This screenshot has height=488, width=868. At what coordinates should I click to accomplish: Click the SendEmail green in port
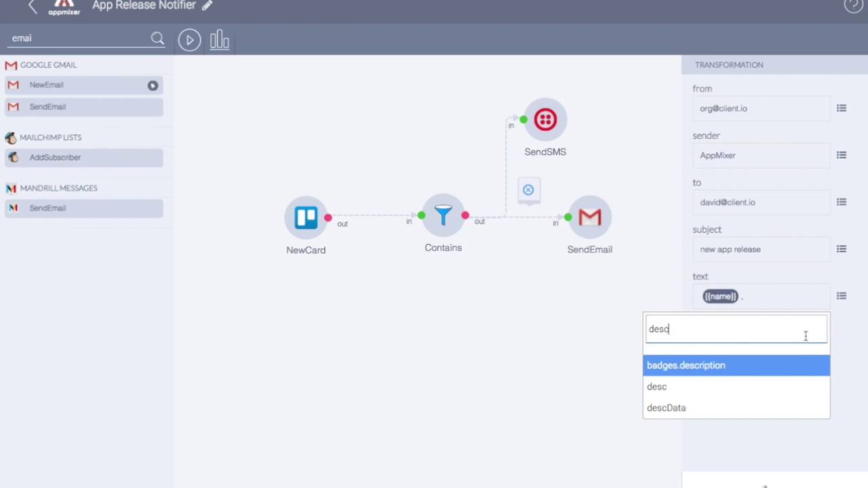point(568,217)
